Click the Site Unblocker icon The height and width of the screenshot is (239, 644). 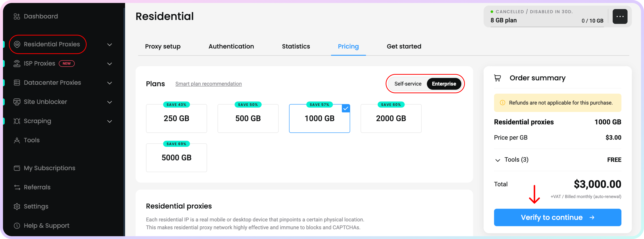pos(17,102)
